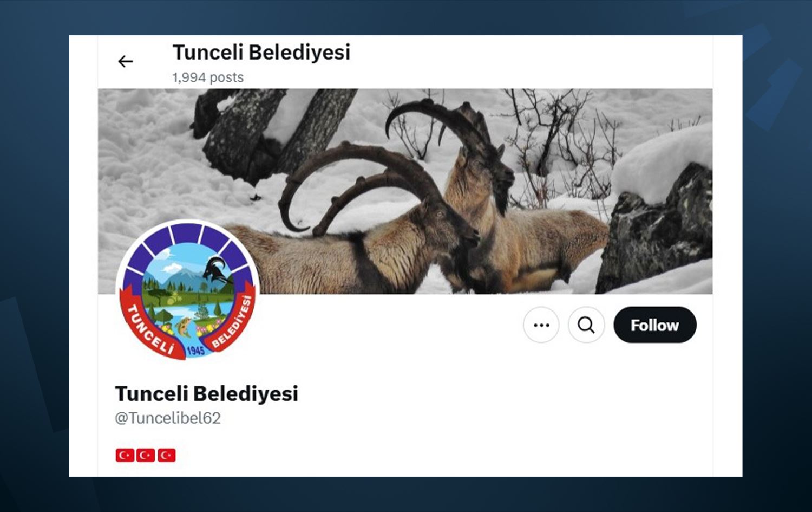Image resolution: width=812 pixels, height=512 pixels.
Task: Click the last Turkish flag emoji
Action: (x=167, y=455)
